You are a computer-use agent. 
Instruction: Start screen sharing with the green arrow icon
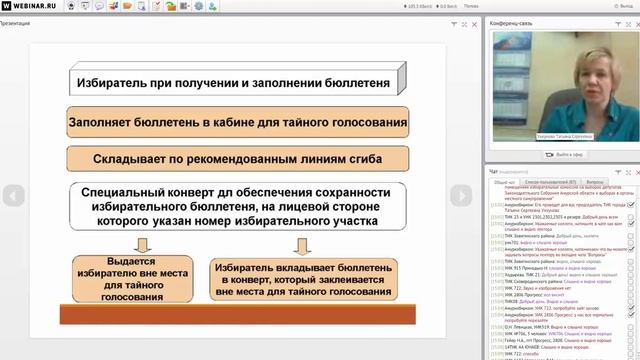coord(171,6)
